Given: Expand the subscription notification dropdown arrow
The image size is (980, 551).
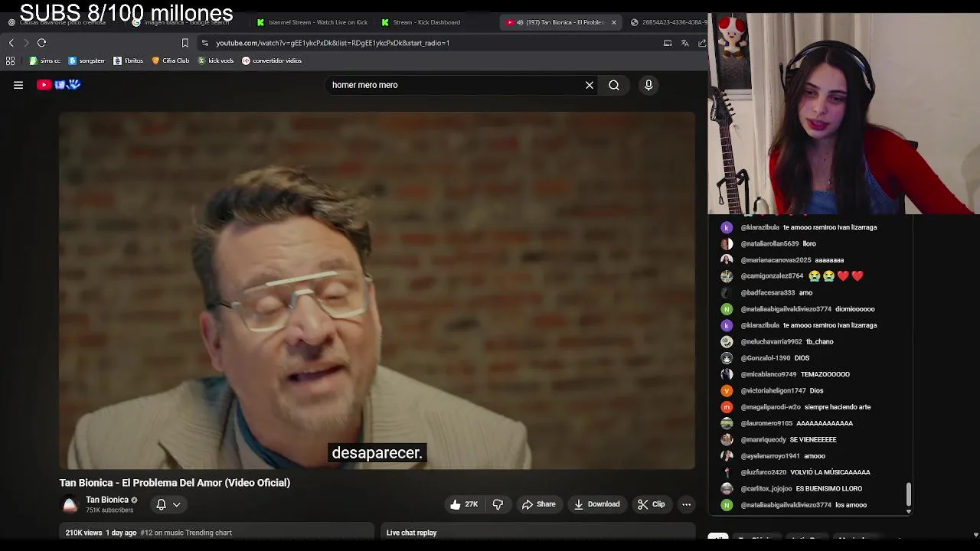Looking at the screenshot, I should 176,504.
